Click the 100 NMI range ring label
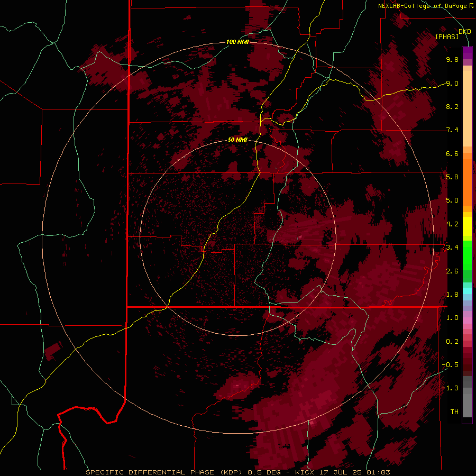The image size is (476, 476). click(237, 42)
